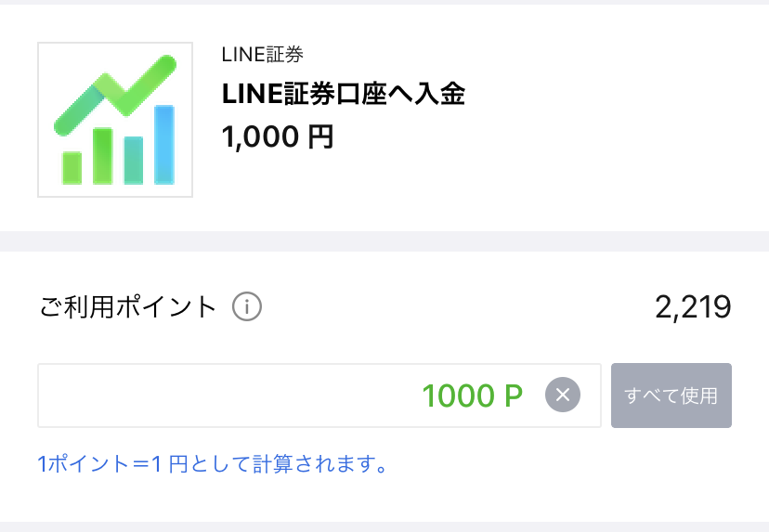Tap the すべて使用 button
Viewport: 769px width, 532px height.
(x=671, y=396)
